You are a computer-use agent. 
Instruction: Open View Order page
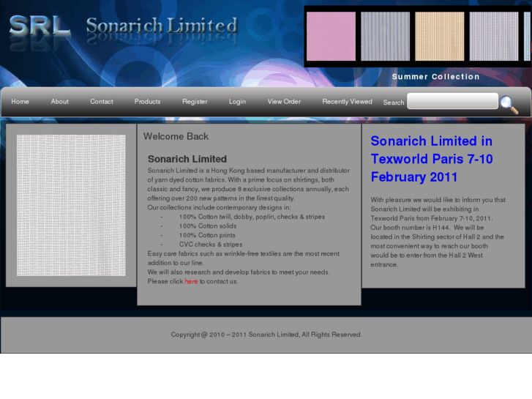coord(284,102)
